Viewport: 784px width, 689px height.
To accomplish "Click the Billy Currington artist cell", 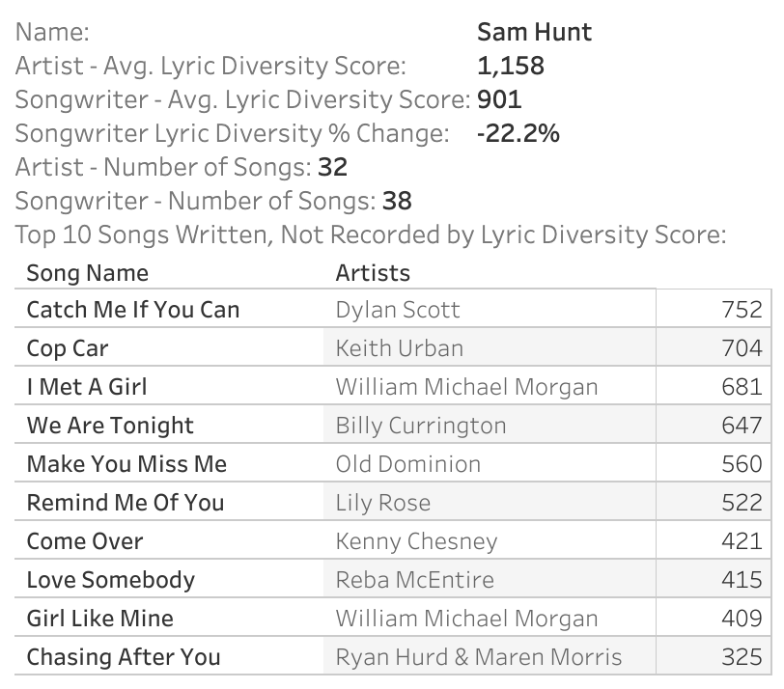I will (x=420, y=426).
